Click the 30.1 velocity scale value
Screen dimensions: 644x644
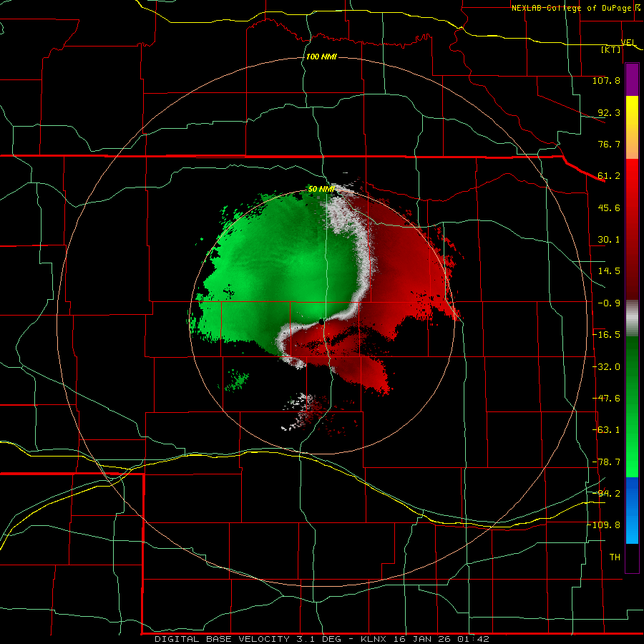609,240
